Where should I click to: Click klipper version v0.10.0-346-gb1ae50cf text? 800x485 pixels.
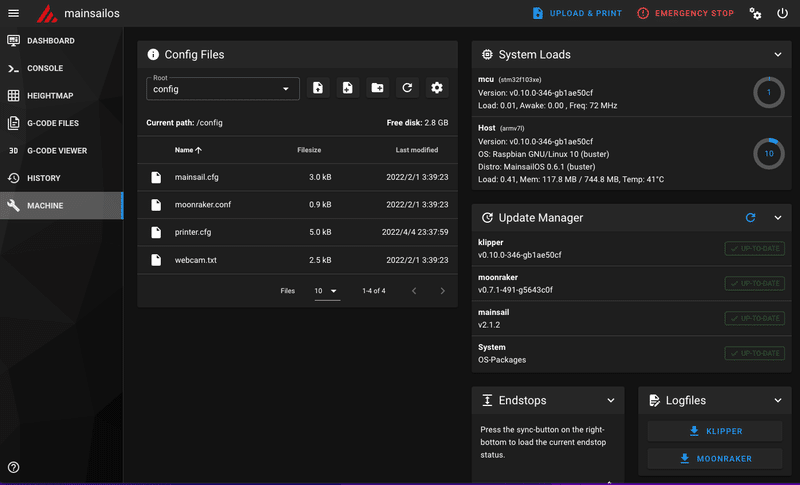(x=519, y=255)
